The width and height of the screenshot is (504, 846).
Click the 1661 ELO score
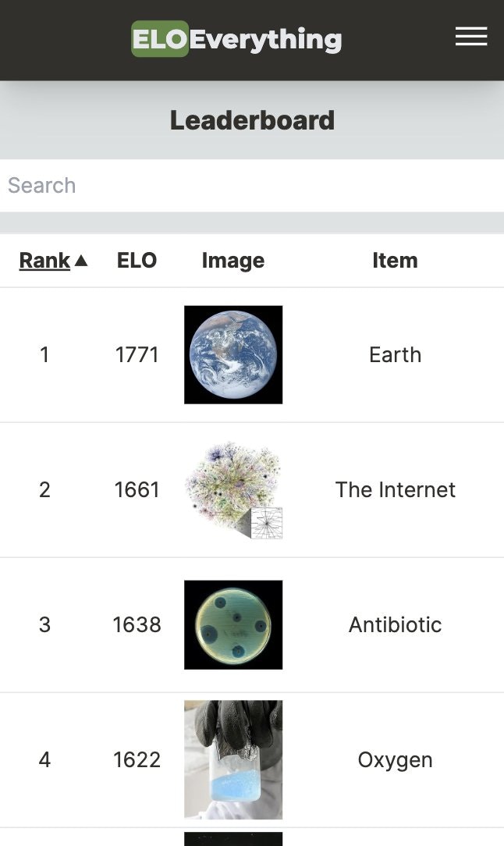[x=137, y=490]
